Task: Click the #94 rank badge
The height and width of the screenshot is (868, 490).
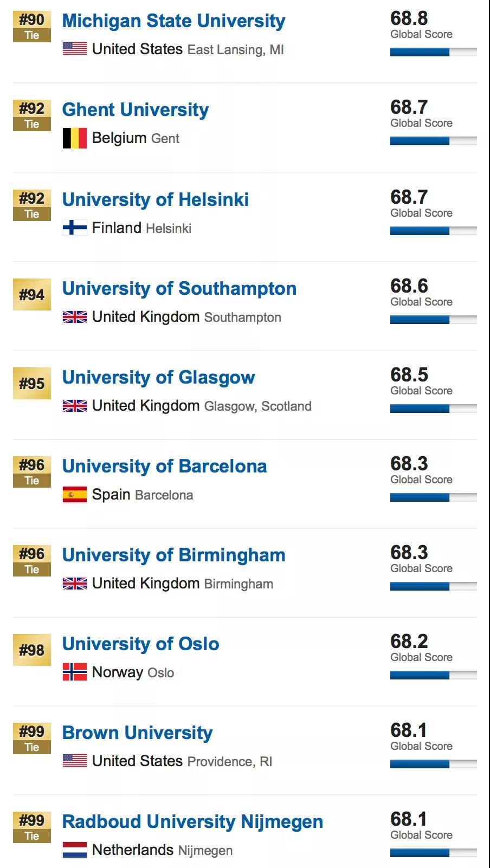Action: pyautogui.click(x=32, y=295)
